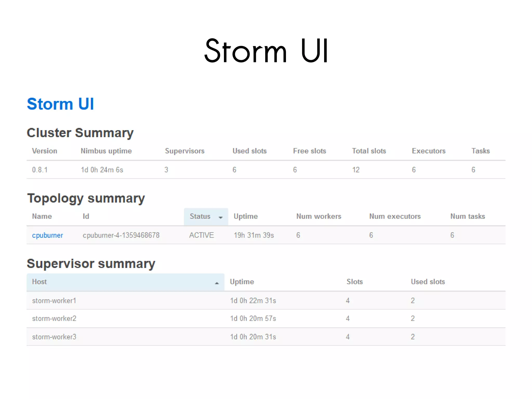Sort by Num executors column header

(x=395, y=216)
